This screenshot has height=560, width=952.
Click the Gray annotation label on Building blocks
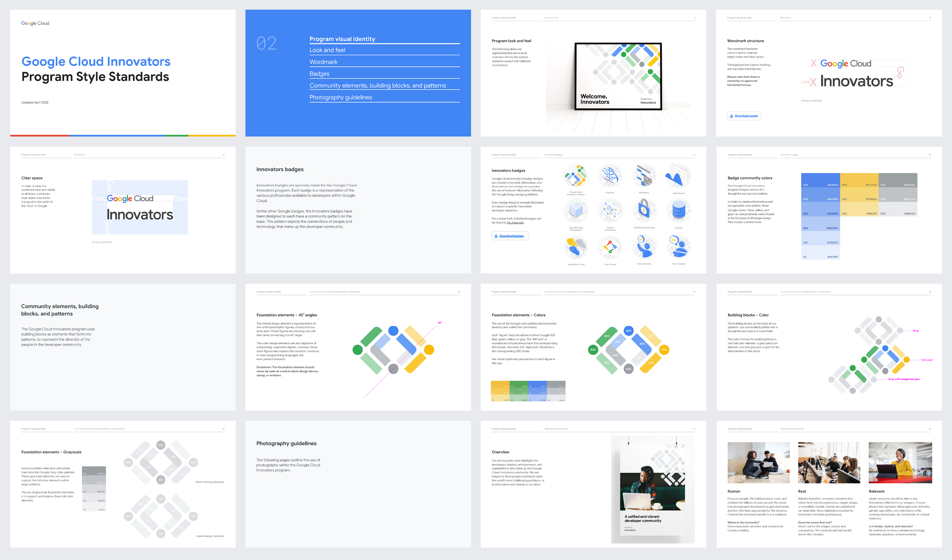pyautogui.click(x=916, y=331)
